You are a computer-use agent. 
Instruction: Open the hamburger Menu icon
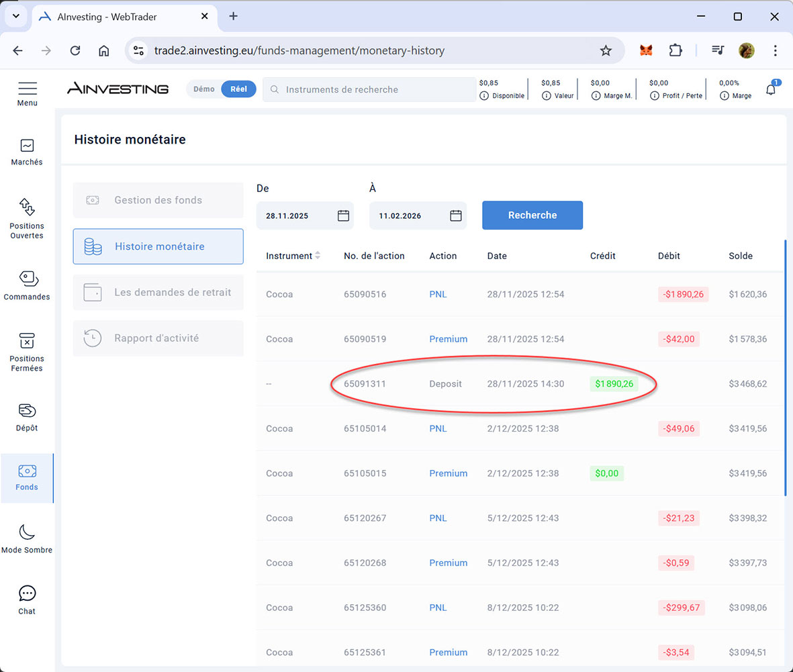point(28,89)
